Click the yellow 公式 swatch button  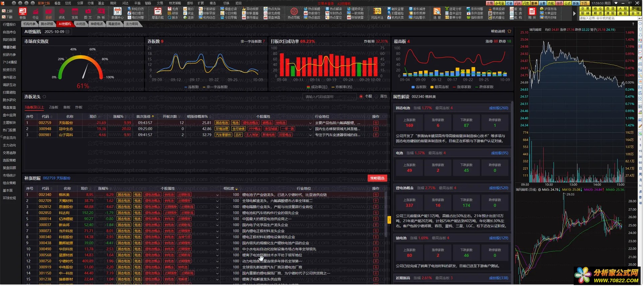click(567, 3)
